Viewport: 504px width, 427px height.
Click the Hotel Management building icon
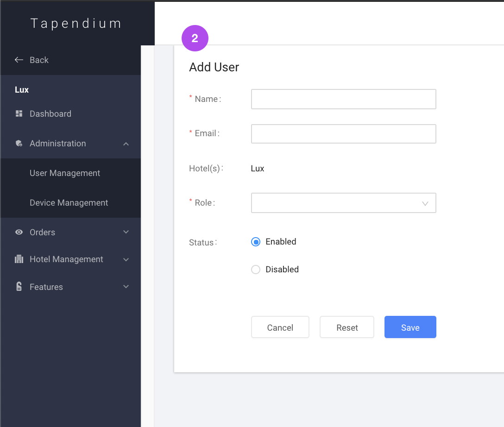(19, 259)
